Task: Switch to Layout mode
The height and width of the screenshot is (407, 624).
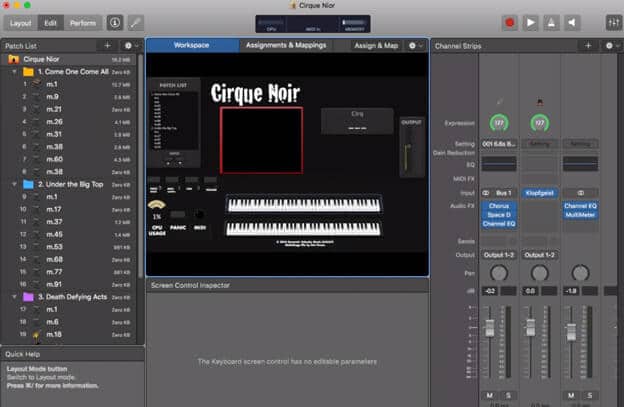Action: pyautogui.click(x=21, y=23)
